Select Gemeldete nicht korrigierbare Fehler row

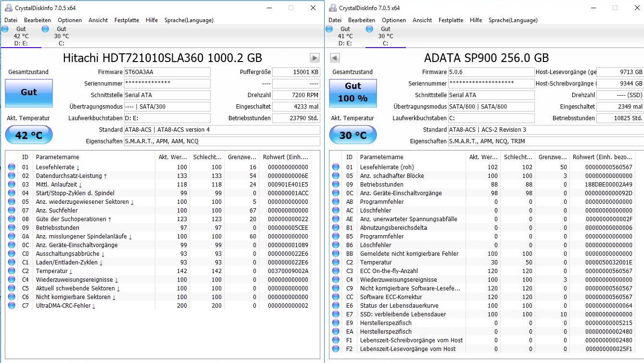click(x=482, y=254)
